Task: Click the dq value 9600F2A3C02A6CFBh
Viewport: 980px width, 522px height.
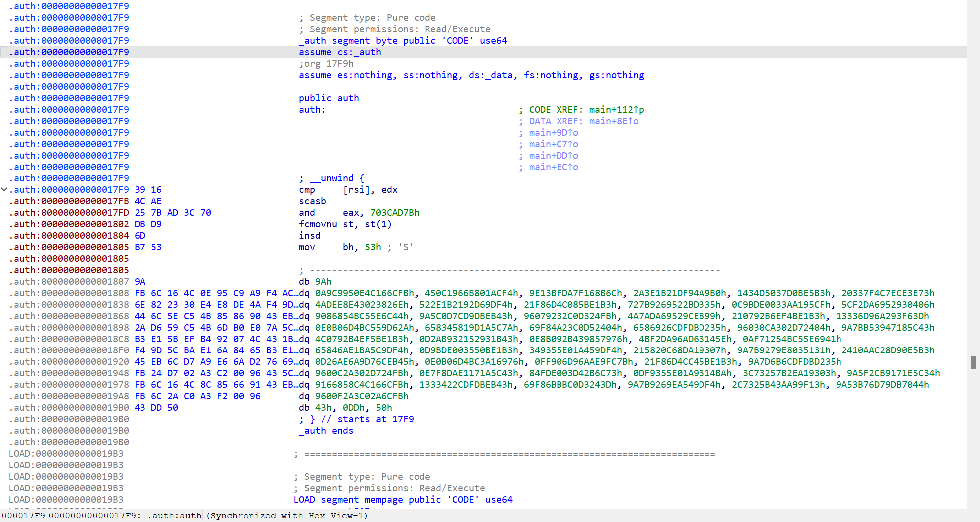Action: pos(361,396)
